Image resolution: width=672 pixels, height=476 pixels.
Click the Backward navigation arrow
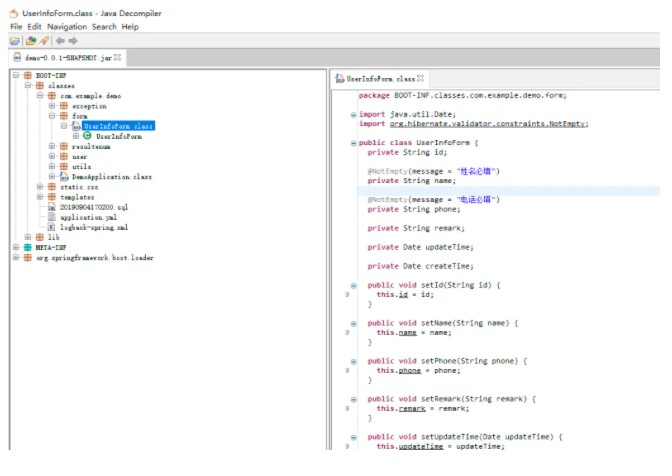[61, 41]
